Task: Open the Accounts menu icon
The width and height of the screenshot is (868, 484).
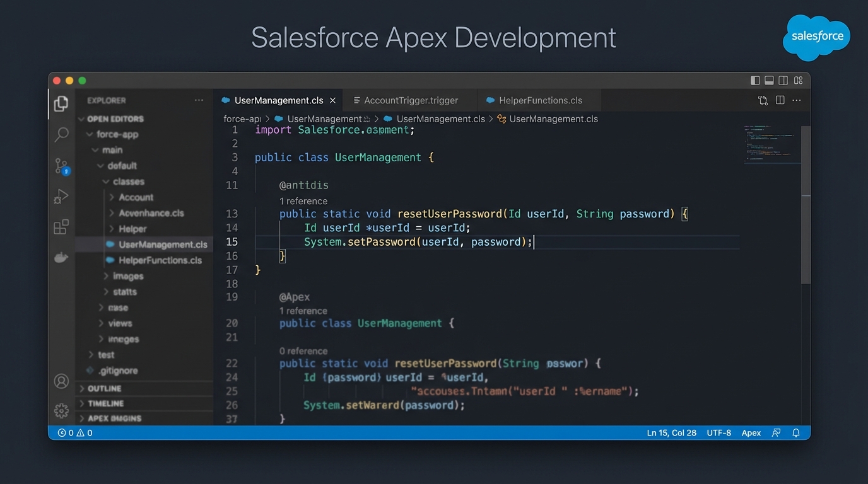Action: [x=61, y=381]
